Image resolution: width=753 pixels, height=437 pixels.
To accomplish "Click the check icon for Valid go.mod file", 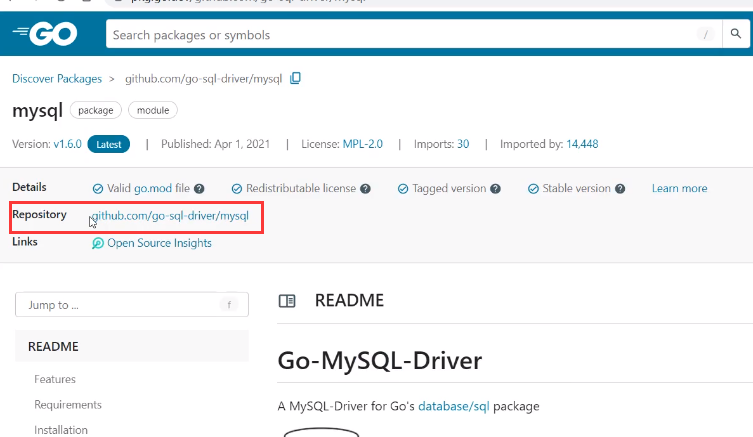I will 97,189.
